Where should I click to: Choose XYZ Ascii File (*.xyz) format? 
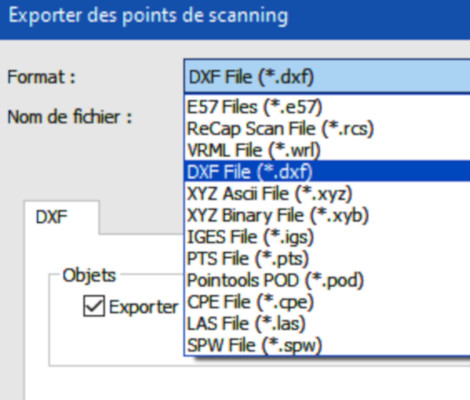327,193
